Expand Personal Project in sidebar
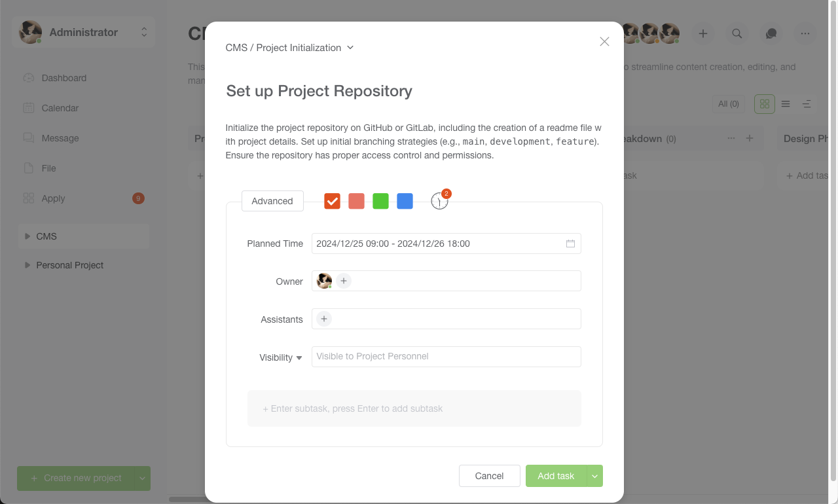Image resolution: width=838 pixels, height=504 pixels. (27, 265)
